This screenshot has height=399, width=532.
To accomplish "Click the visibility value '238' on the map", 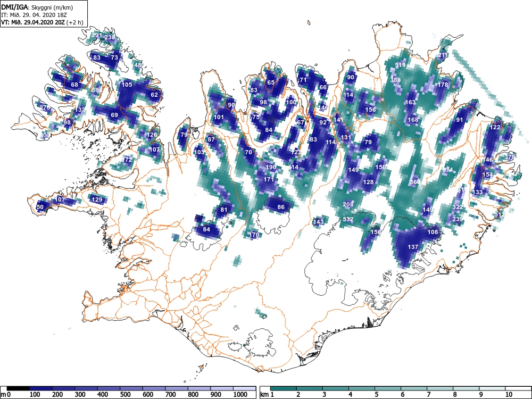I will point(110,37).
